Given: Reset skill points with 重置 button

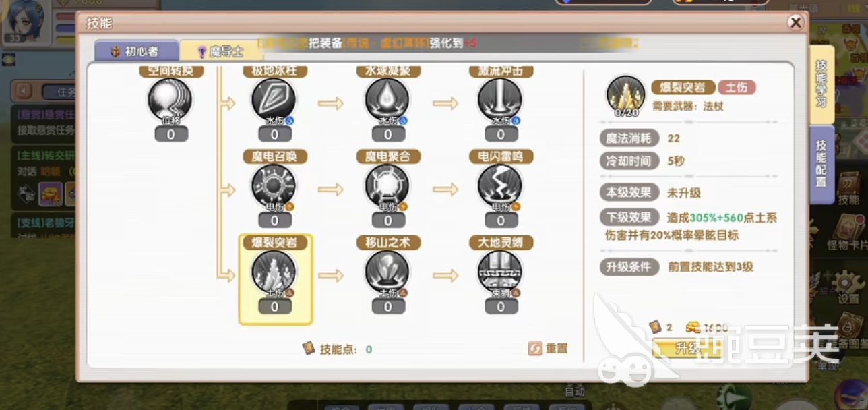Looking at the screenshot, I should (x=549, y=349).
